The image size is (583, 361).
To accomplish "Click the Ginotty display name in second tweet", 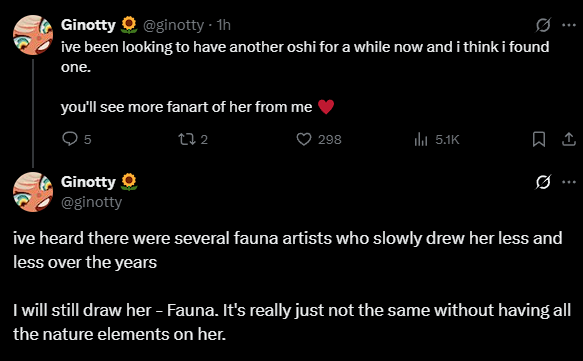I will 88,182.
